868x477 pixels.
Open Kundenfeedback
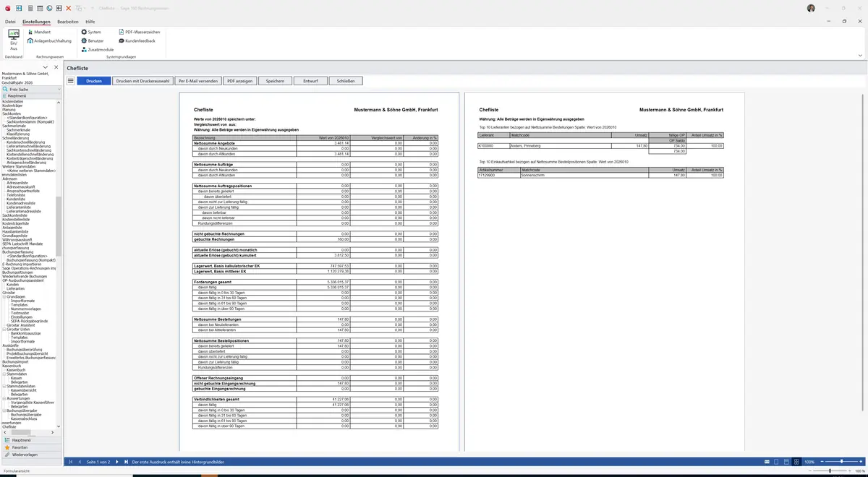click(137, 40)
